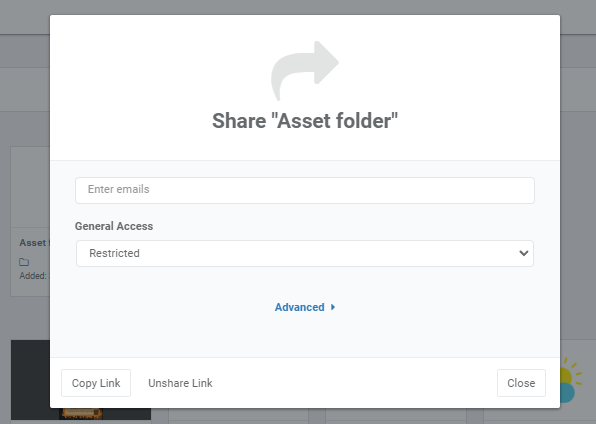
Task: Click the Added date text on the card
Action: coord(34,276)
